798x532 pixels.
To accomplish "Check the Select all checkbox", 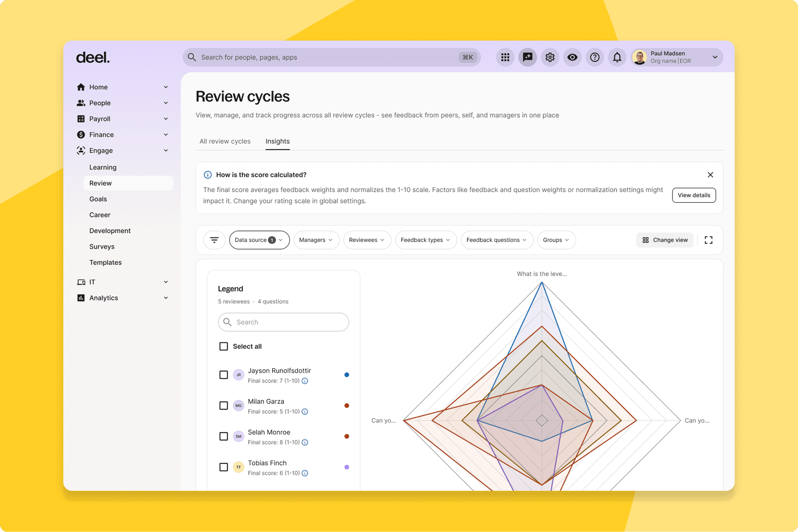I will tap(224, 347).
